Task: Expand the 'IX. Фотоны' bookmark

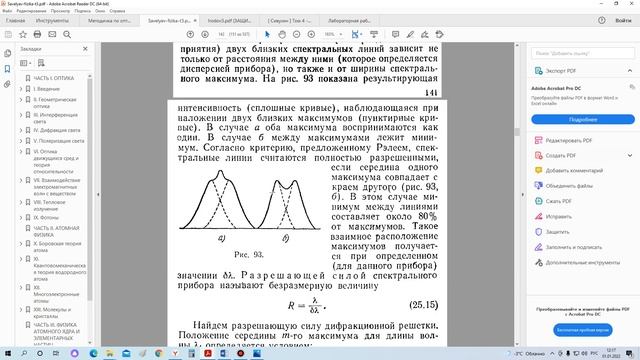Action: (21, 218)
